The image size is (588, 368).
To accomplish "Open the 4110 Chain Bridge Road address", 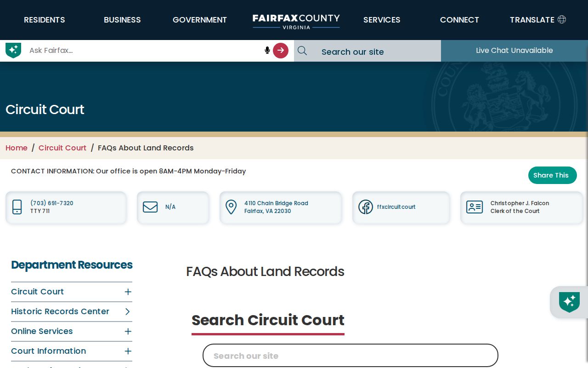I will (276, 207).
